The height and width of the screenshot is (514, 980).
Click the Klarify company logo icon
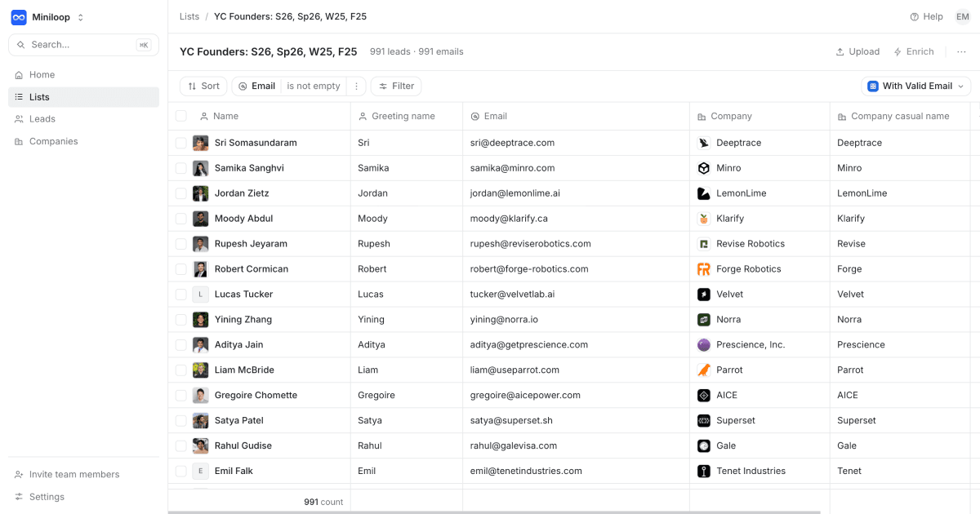coord(704,219)
